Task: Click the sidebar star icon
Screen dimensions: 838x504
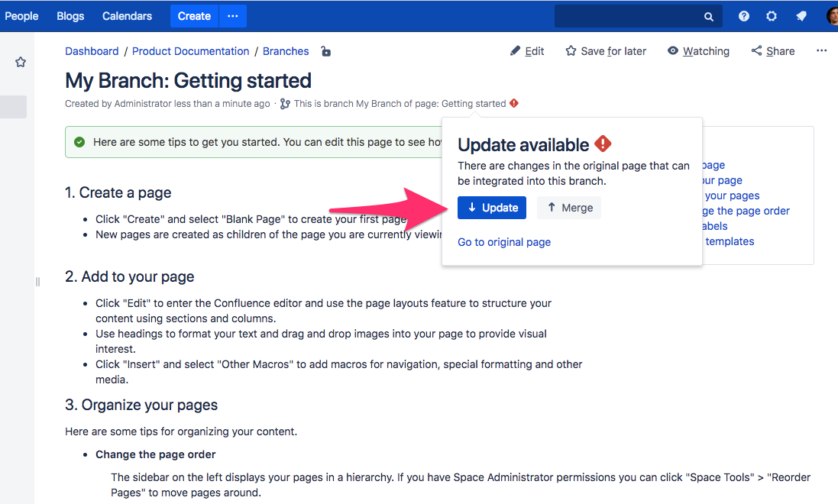Action: [x=21, y=62]
